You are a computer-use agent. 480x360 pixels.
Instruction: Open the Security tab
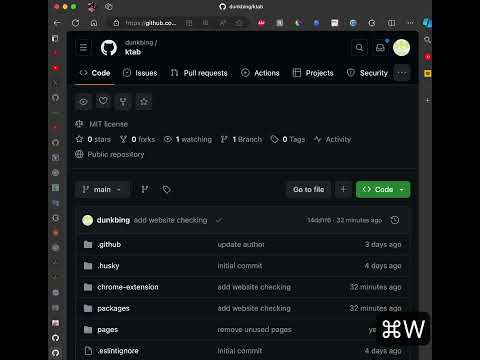click(367, 73)
